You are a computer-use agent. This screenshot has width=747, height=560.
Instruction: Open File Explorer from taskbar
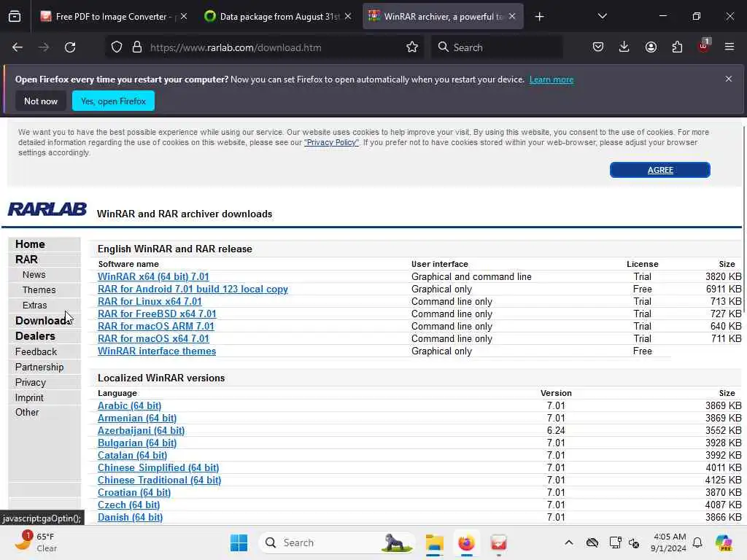click(x=435, y=542)
